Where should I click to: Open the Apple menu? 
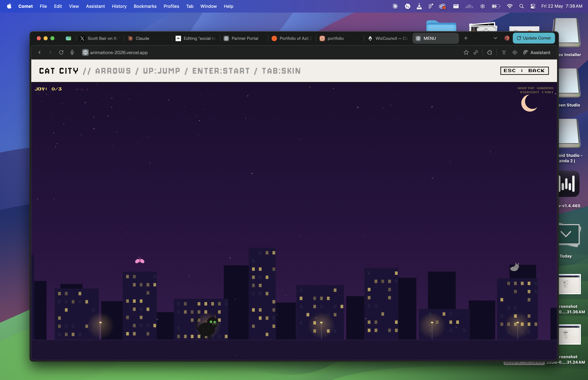click(9, 6)
